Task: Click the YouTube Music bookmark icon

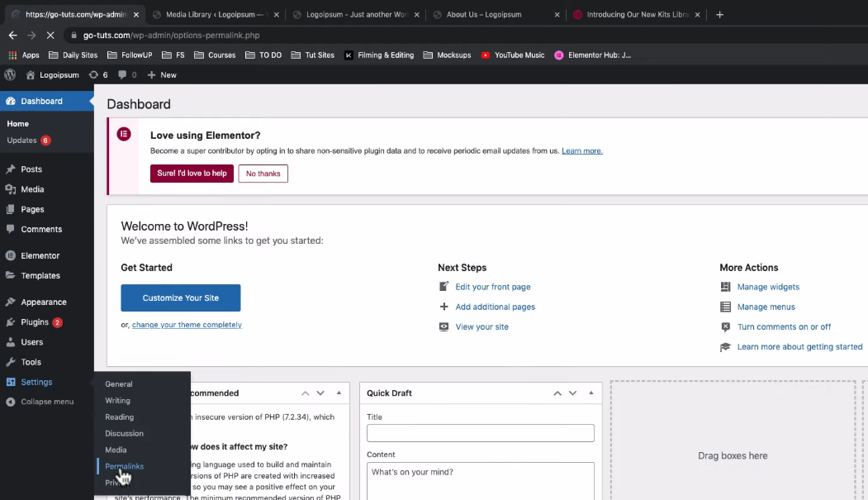Action: [486, 55]
